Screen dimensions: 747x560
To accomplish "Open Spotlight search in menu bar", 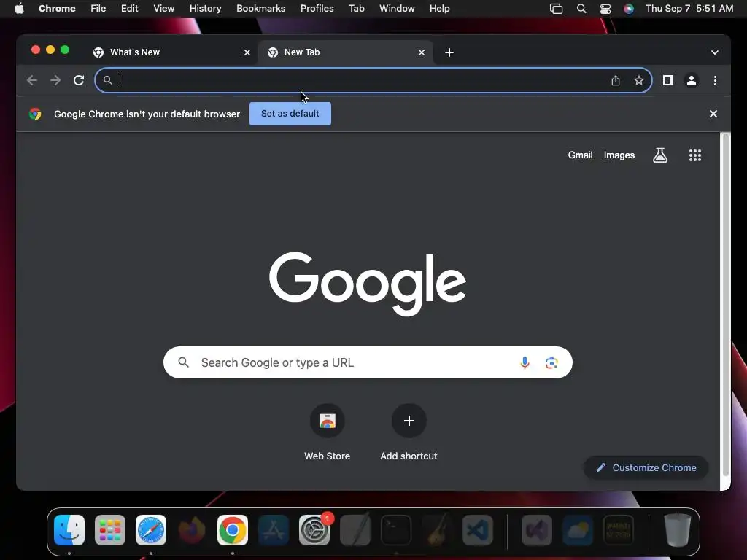I will tap(581, 9).
